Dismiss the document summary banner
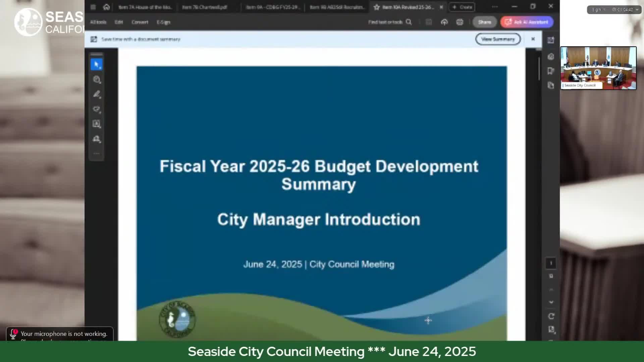Screen dimensions: 644x362 pyautogui.click(x=533, y=39)
